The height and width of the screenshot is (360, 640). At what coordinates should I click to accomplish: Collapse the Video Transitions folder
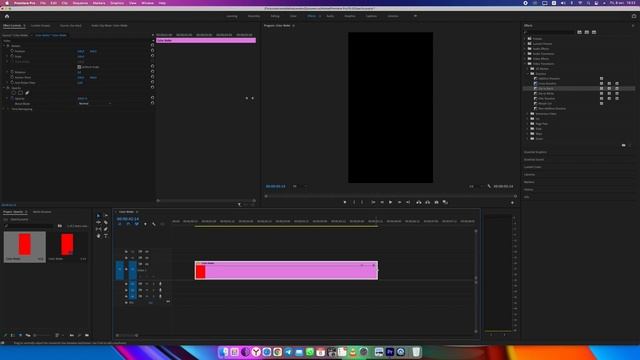[x=525, y=64]
